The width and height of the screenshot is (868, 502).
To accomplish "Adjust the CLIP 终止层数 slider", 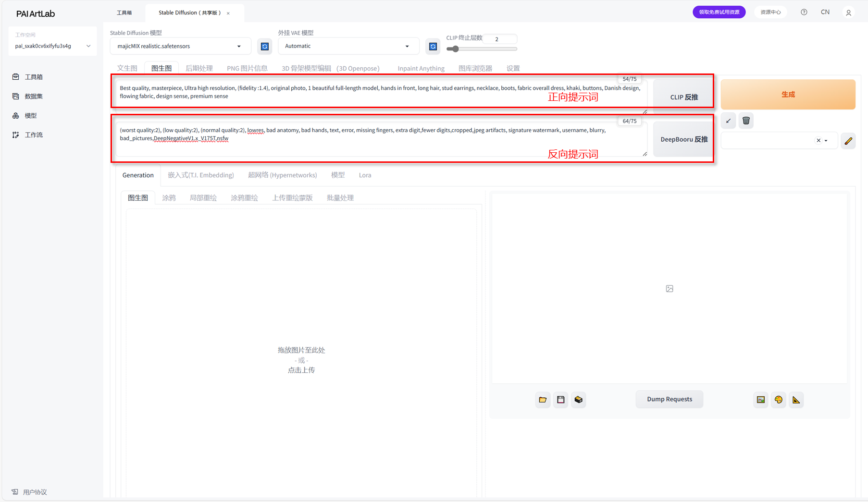I will coord(482,49).
